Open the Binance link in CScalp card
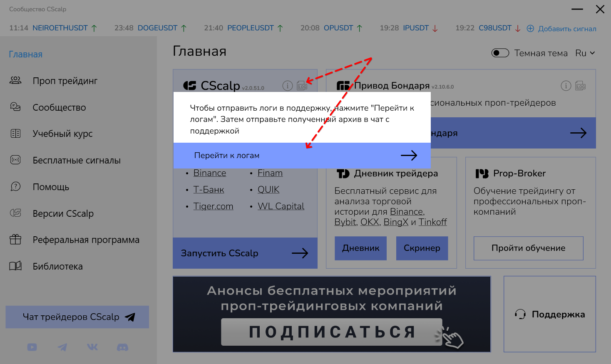Image resolution: width=611 pixels, height=364 pixels. point(210,173)
